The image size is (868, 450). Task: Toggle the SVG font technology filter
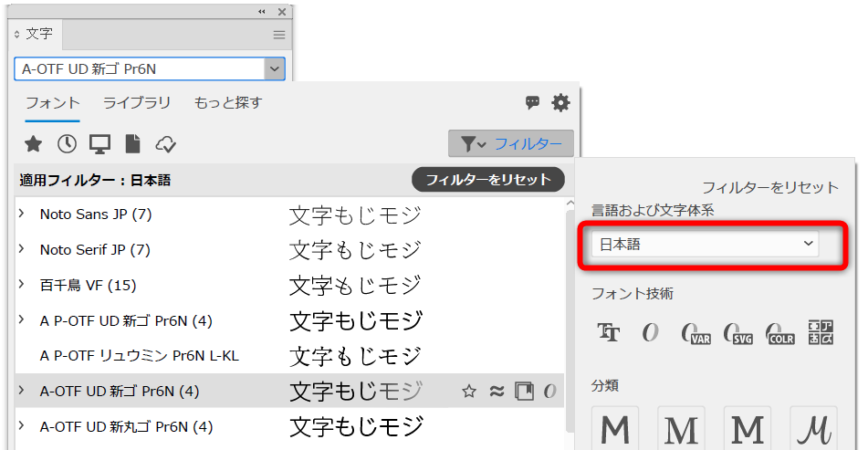(737, 333)
